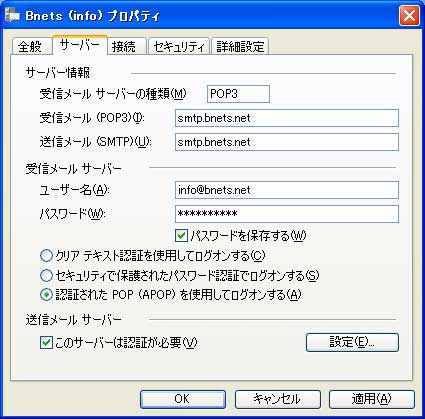The width and height of the screenshot is (425, 419).
Task: Open the 接続 tab
Action: [x=124, y=46]
